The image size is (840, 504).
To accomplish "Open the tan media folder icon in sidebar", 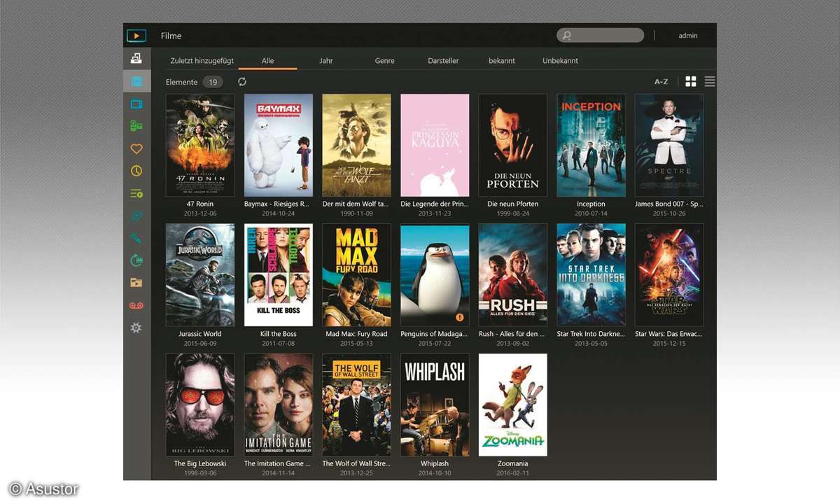I will pyautogui.click(x=136, y=283).
